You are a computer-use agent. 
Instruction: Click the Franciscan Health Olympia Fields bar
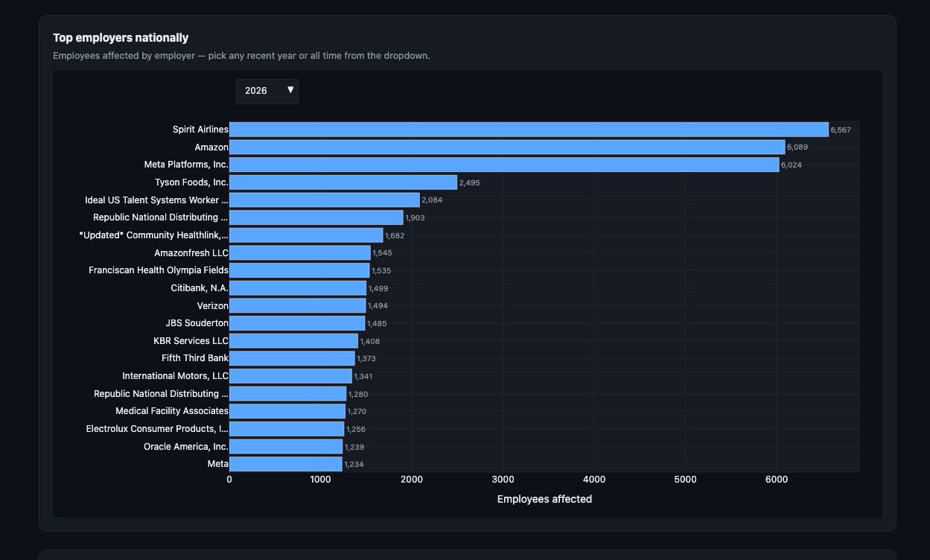pyautogui.click(x=299, y=270)
